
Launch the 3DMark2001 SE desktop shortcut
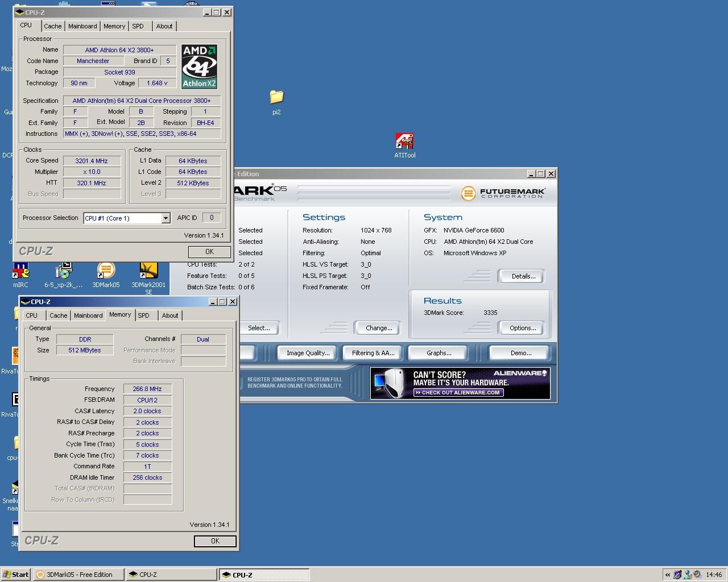148,278
